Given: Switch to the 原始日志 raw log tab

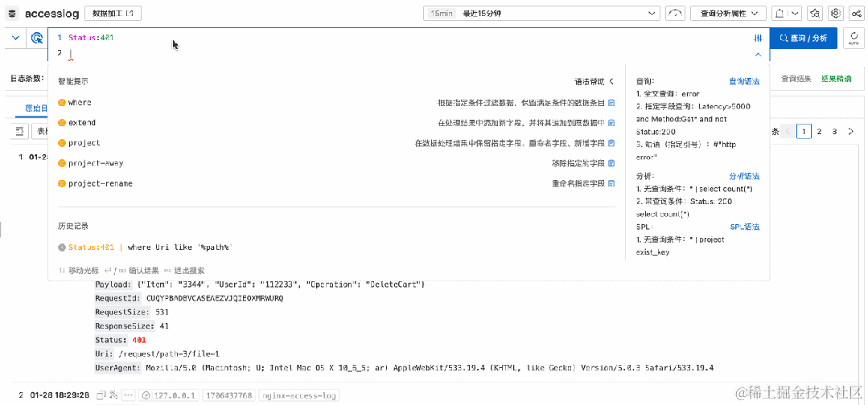Looking at the screenshot, I should [36, 108].
